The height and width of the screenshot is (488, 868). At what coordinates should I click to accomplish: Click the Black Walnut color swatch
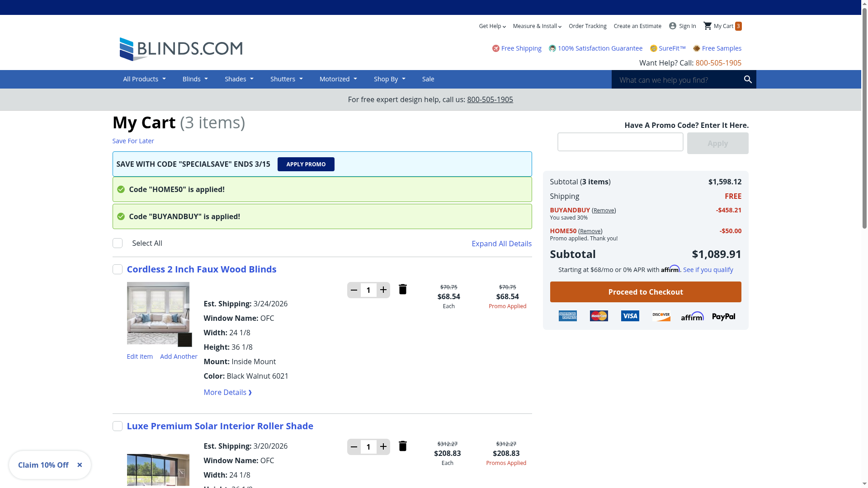184,340
